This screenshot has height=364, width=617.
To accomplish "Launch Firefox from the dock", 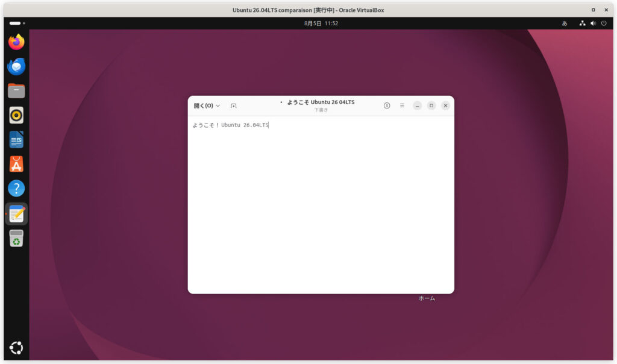I will 16,42.
